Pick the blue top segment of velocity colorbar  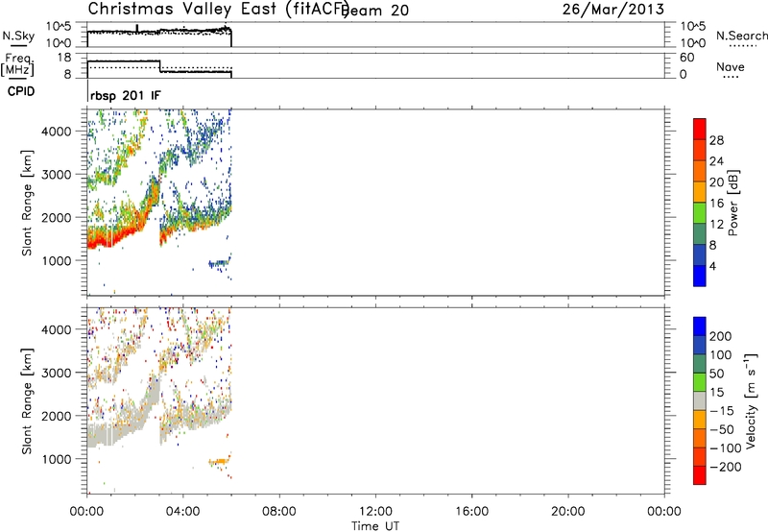point(700,326)
